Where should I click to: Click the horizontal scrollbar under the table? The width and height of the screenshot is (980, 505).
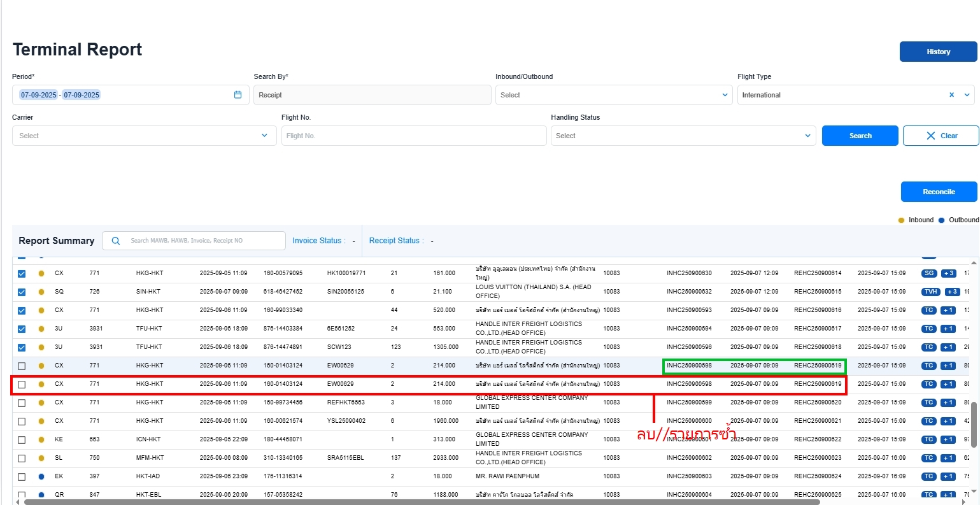click(x=420, y=502)
